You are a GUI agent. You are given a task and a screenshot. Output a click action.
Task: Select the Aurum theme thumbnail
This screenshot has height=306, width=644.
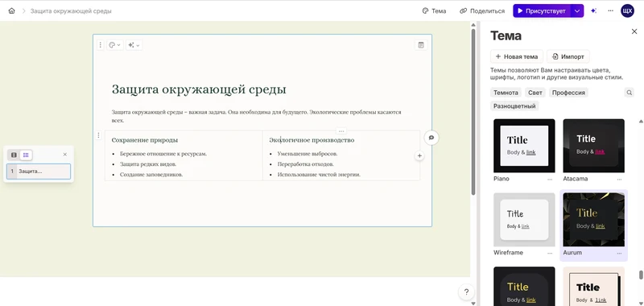click(593, 220)
